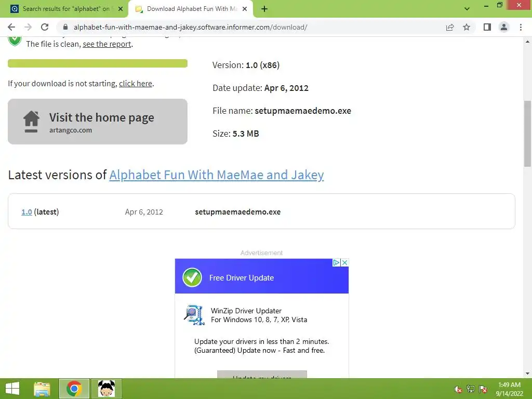Select the setupmaemaedemo.exe text in the versions row
Image resolution: width=532 pixels, height=399 pixels.
[x=238, y=212]
